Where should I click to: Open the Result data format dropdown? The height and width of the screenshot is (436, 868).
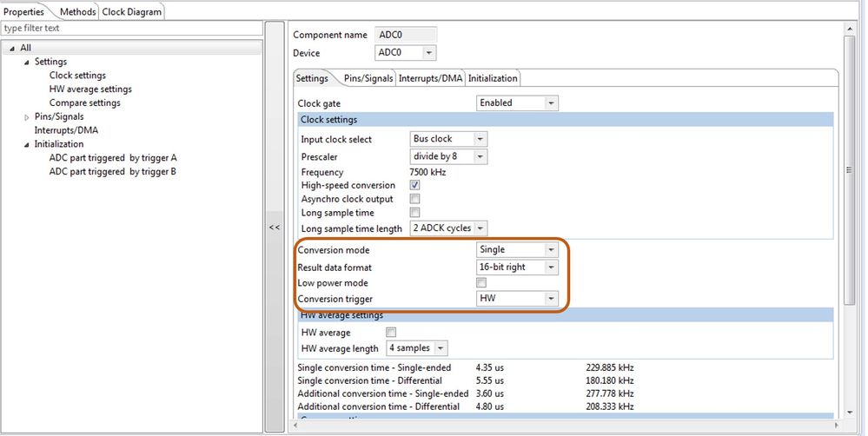[551, 268]
